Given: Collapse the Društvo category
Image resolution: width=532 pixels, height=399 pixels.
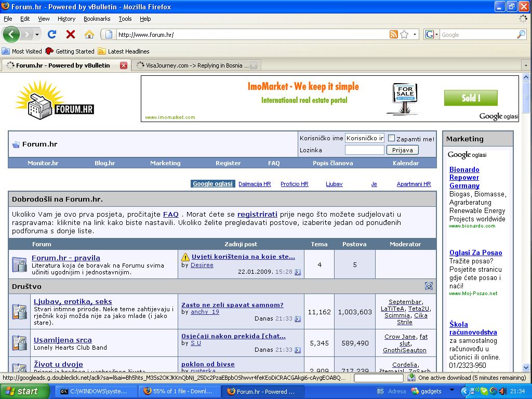Looking at the screenshot, I should pyautogui.click(x=429, y=286).
